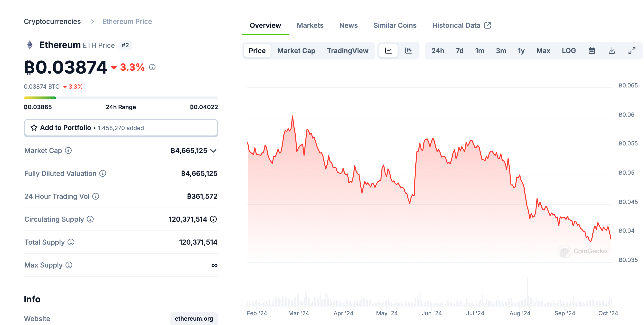
Task: Open the News tab
Action: 348,25
